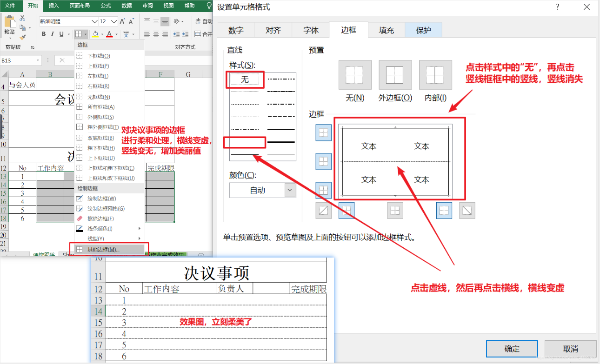600x364 pixels.
Task: Open the 颜色 自动 color dropdown
Action: [x=290, y=190]
